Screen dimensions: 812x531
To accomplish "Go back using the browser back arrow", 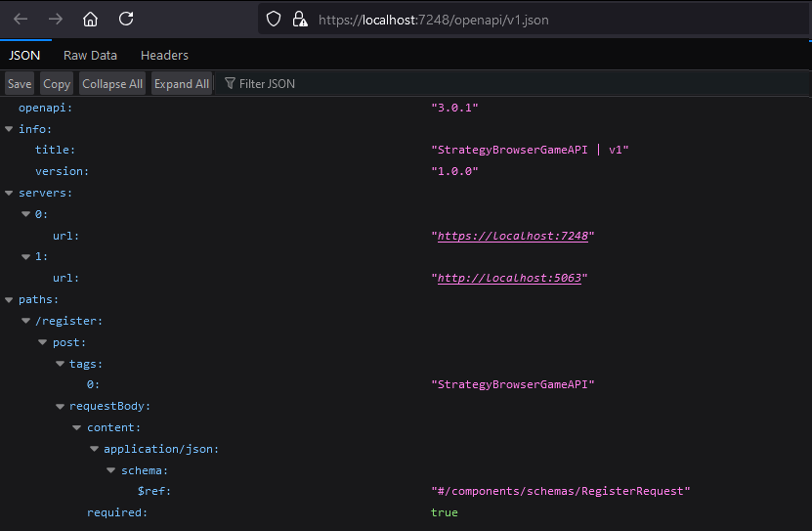I will point(21,20).
